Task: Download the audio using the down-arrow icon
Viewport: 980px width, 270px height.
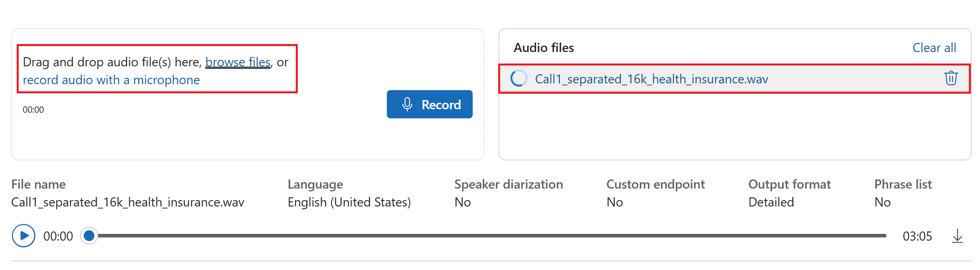Action: click(957, 236)
